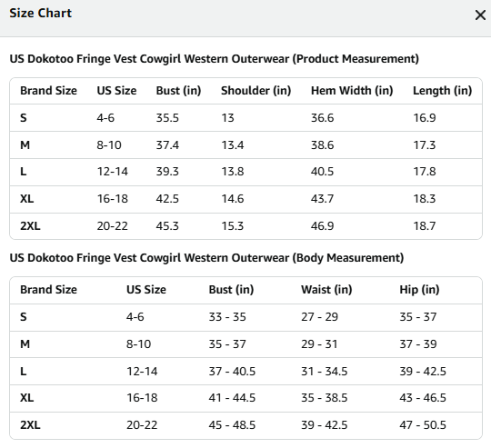This screenshot has height=448, width=491.
Task: Click the Product Measurement table heading
Action: point(215,59)
